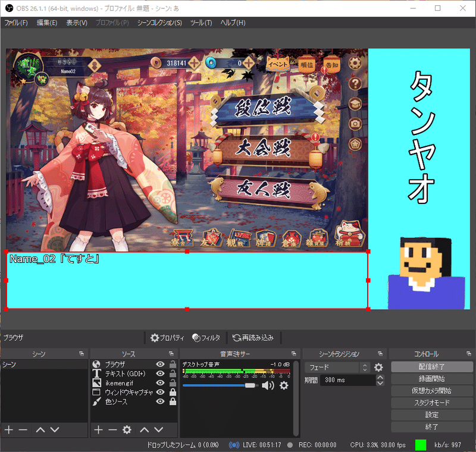The width and height of the screenshot is (476, 452).
Task: Click the 300 ms duration field
Action: (348, 380)
